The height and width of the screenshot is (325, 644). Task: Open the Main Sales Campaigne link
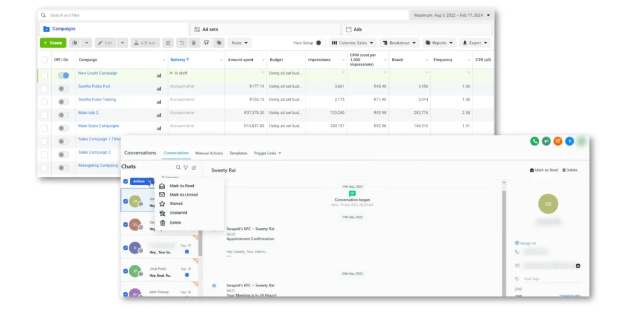[x=99, y=126]
